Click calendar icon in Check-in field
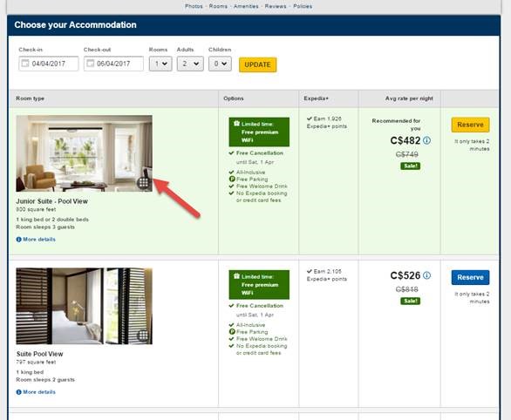This screenshot has height=420, width=511. [25, 63]
